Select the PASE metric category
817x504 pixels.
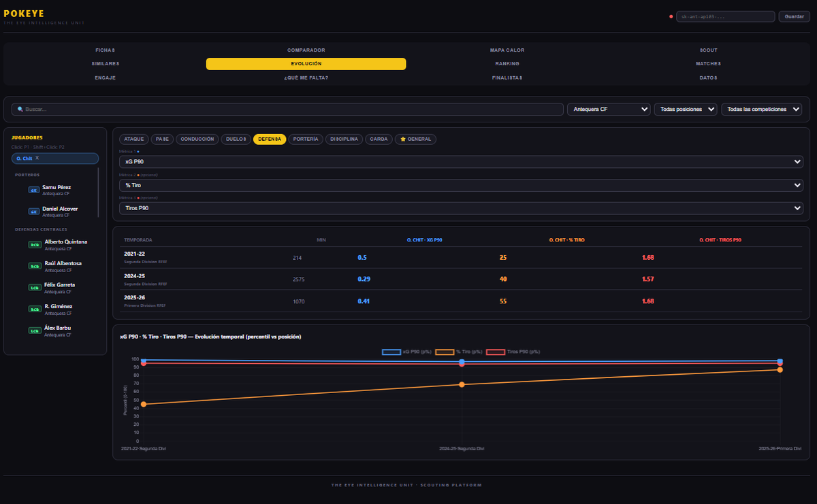(162, 139)
